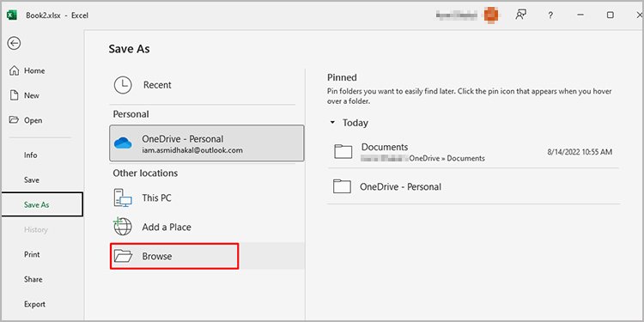Click the OneDrive » Documents path text
644x322 pixels.
coord(447,158)
